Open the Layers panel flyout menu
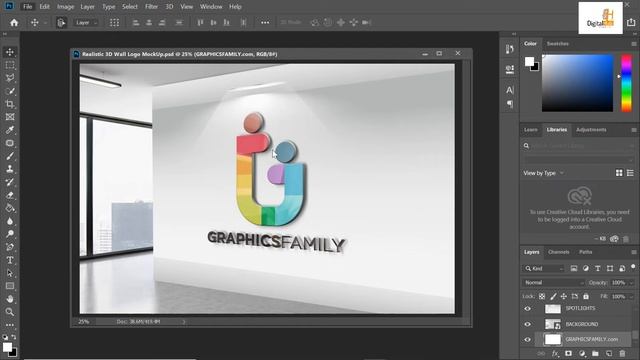The height and width of the screenshot is (360, 640). coord(633,252)
